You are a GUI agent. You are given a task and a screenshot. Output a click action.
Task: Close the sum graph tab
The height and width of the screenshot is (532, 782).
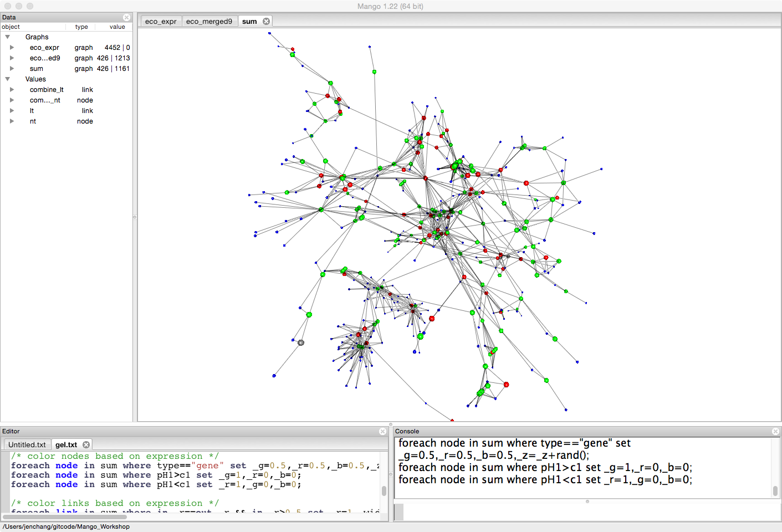[x=266, y=21]
